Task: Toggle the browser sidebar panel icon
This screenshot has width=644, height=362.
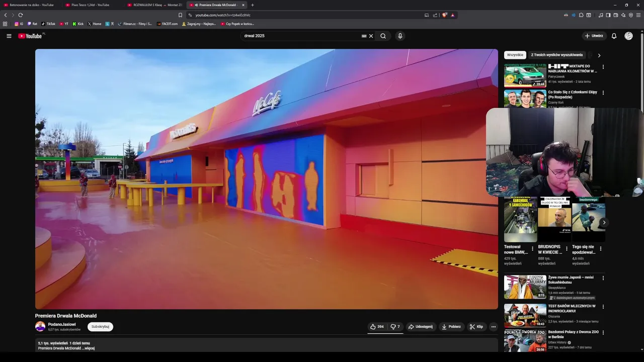Action: coord(608,15)
